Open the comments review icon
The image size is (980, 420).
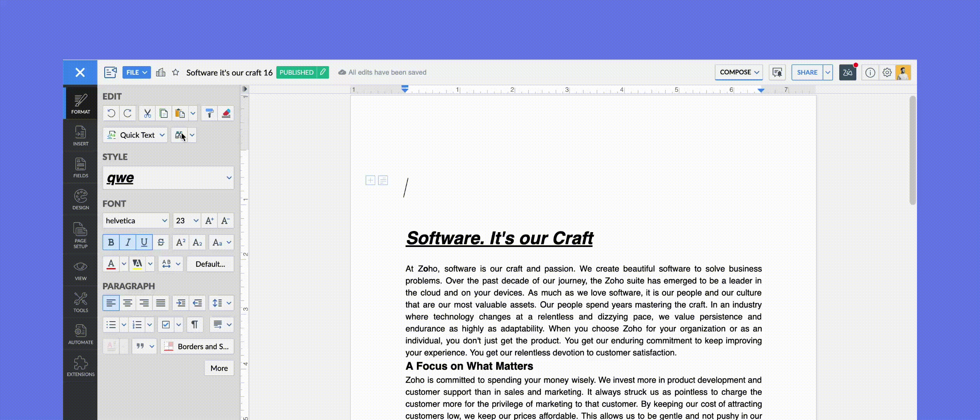click(x=777, y=72)
